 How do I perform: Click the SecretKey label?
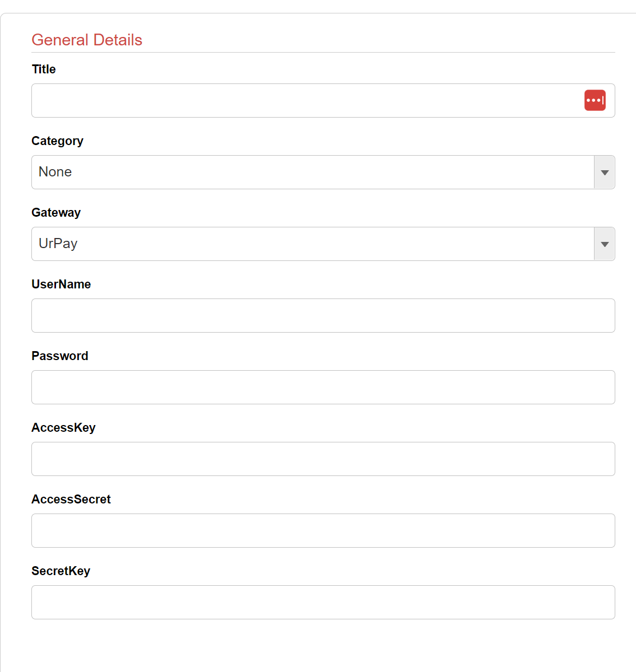(61, 571)
